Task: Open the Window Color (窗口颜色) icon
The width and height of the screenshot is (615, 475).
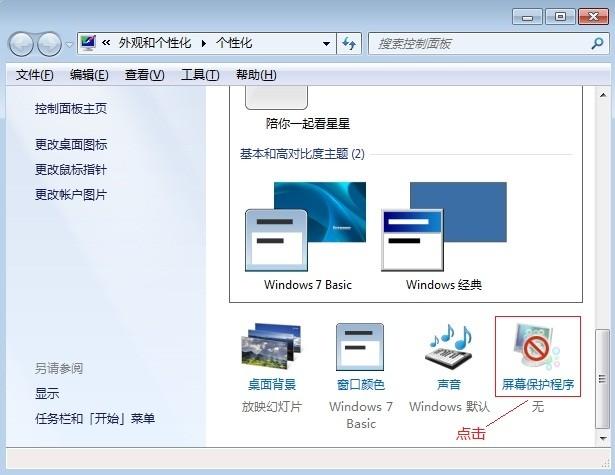Action: pos(360,347)
